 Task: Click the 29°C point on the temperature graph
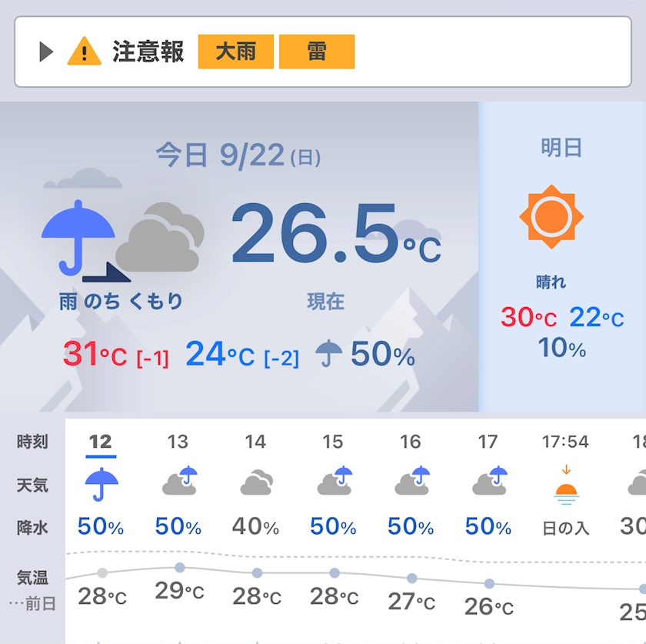pyautogui.click(x=180, y=567)
